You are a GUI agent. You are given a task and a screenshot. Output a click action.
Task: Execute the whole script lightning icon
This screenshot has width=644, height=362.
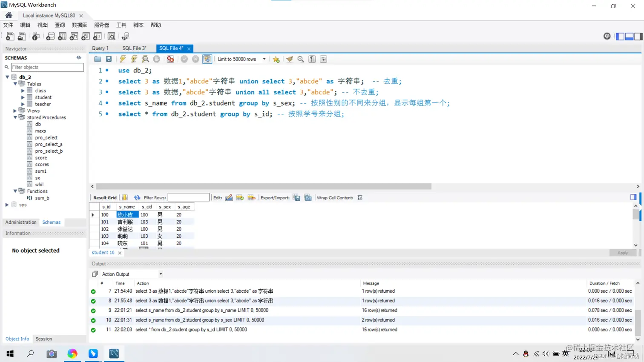123,59
